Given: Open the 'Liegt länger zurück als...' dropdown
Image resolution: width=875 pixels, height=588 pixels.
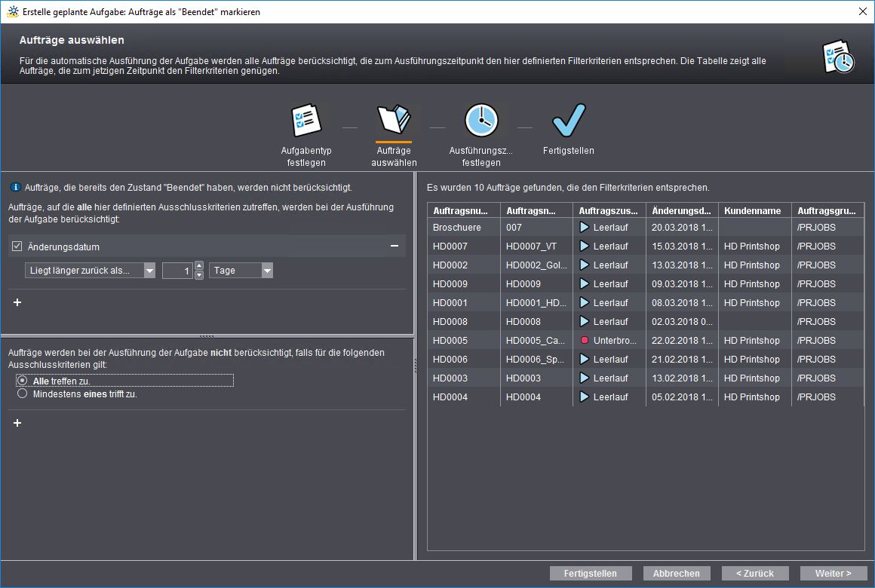Looking at the screenshot, I should point(90,271).
